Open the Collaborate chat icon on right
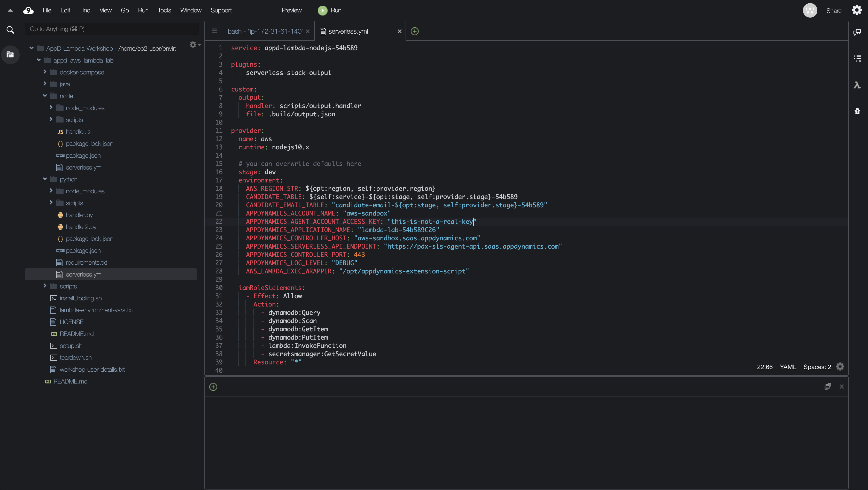This screenshot has width=868, height=490. pyautogui.click(x=857, y=32)
